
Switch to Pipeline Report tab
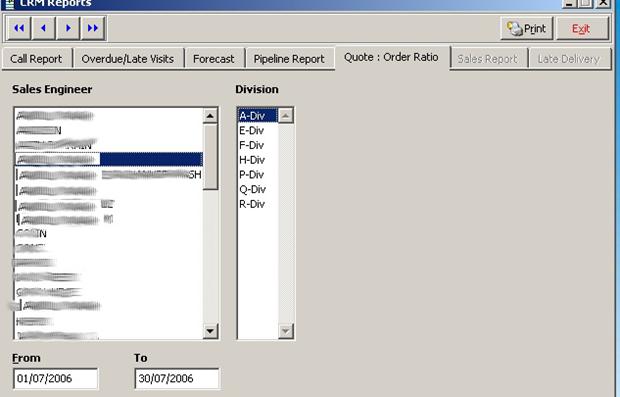coord(289,59)
